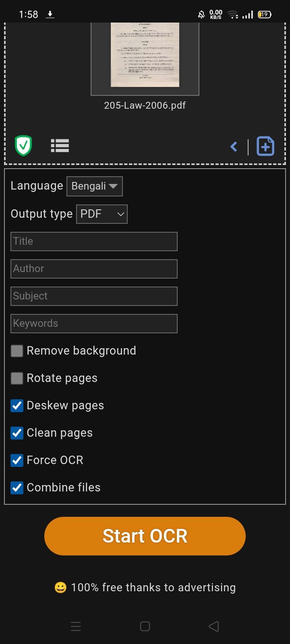Viewport: 290px width, 644px height.
Task: Tap the Android home square icon
Action: (x=145, y=626)
